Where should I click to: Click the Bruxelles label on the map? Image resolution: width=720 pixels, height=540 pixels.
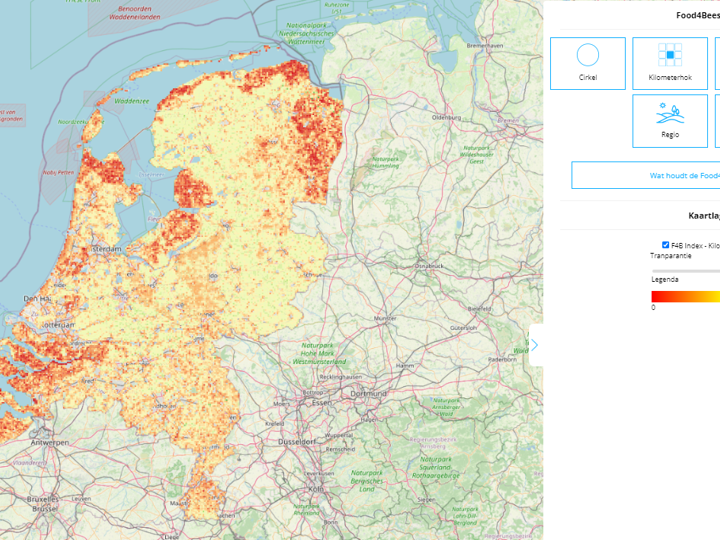[44, 498]
